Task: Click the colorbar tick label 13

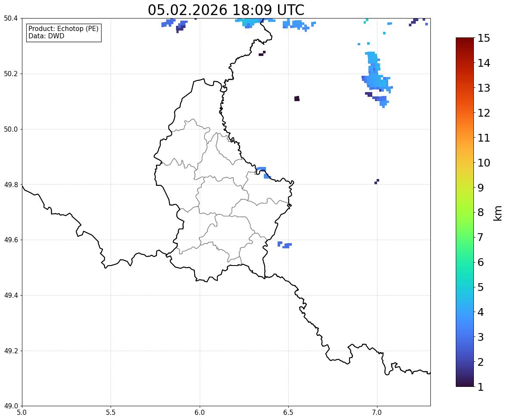Action: [x=484, y=88]
